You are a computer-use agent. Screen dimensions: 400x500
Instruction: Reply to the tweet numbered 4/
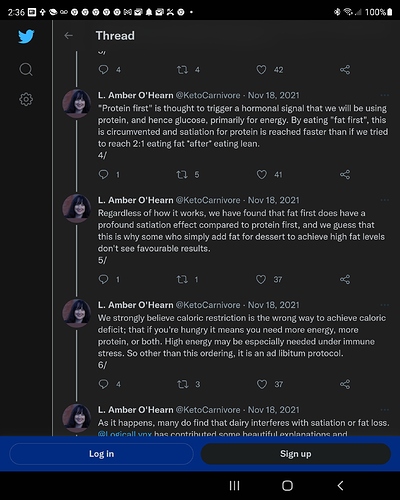point(103,174)
